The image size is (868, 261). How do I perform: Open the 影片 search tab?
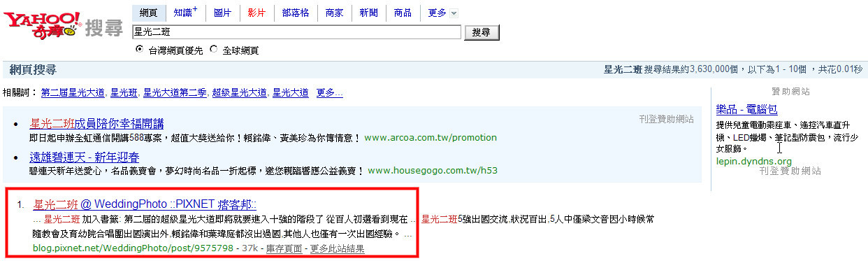(256, 13)
